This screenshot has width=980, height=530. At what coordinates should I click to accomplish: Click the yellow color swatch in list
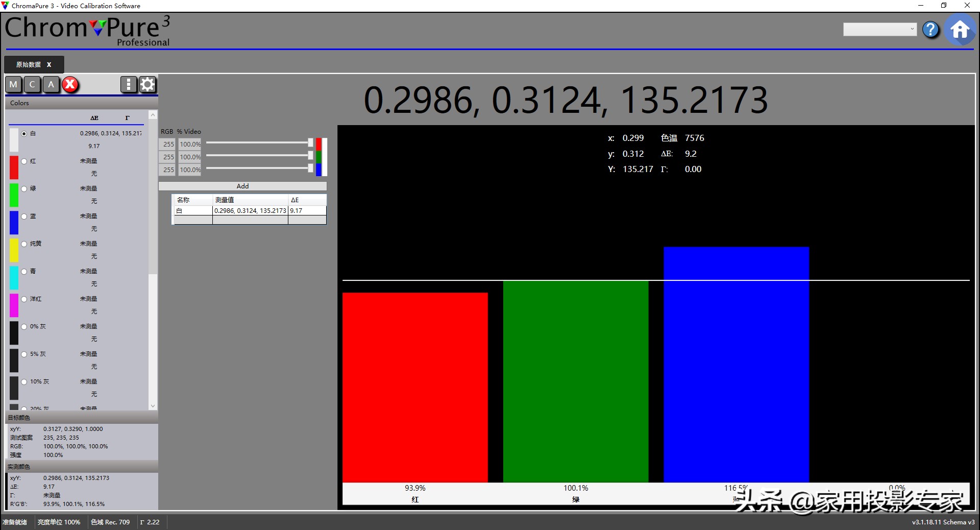tap(14, 250)
